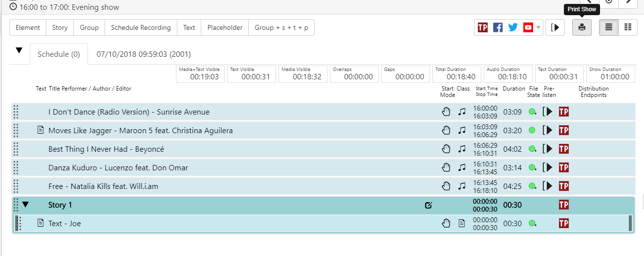Screen dimensions: 644x256
Task: Switch to single-column list view
Action: tap(609, 27)
